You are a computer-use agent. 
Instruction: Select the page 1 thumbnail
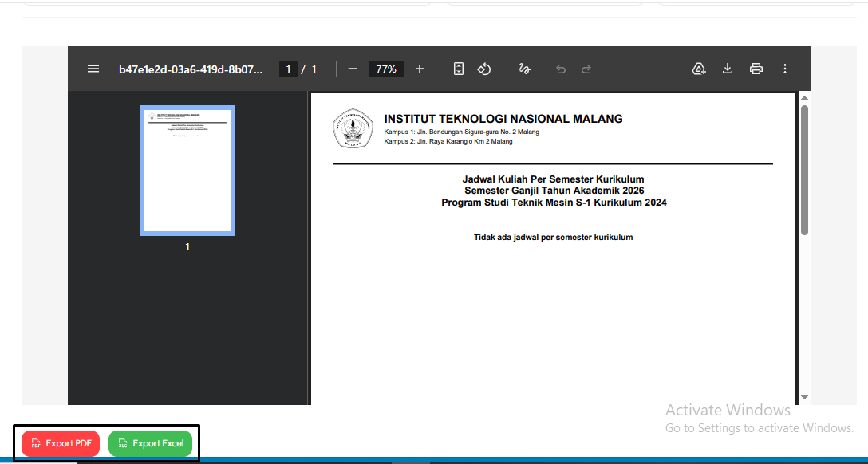[x=187, y=171]
